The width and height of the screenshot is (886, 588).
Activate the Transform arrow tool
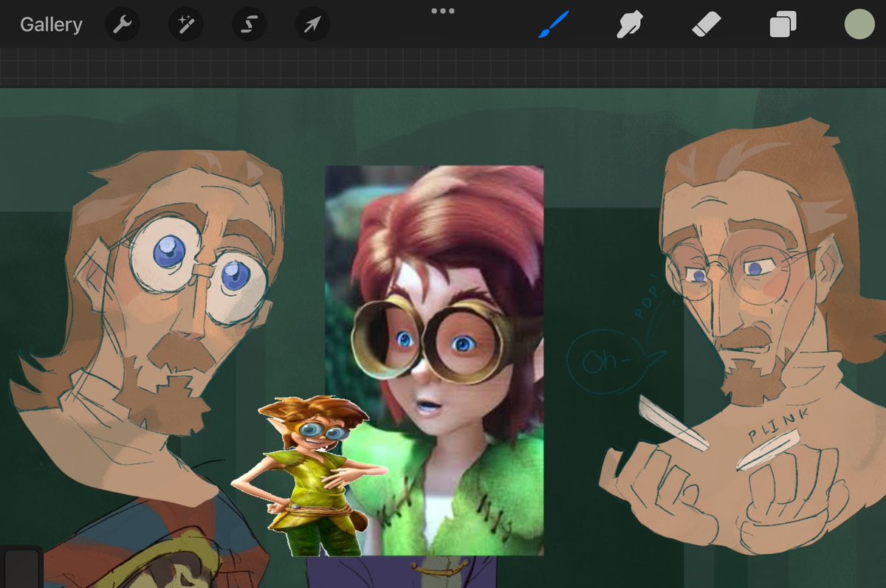coord(312,26)
